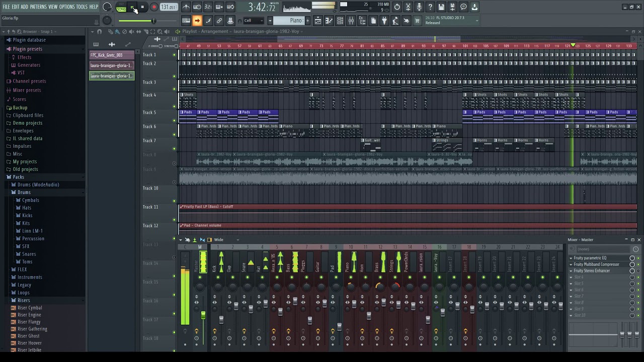
Task: Open the ADD menu
Action: click(x=24, y=7)
